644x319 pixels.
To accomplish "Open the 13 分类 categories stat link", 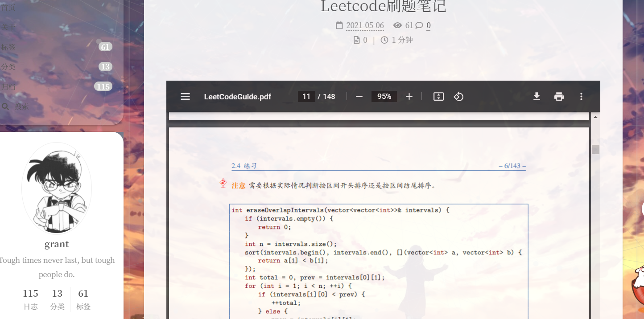I will 57,299.
